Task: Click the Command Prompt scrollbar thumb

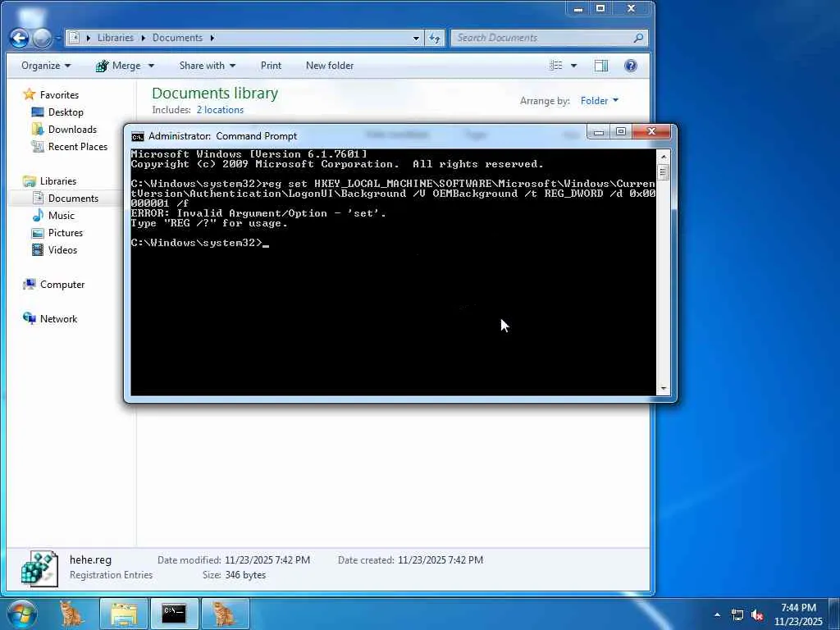Action: 663,172
